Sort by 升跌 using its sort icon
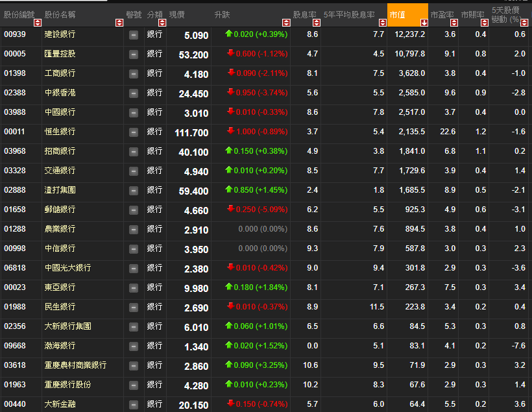Image resolution: width=532 pixels, height=412 pixels. 286,23
